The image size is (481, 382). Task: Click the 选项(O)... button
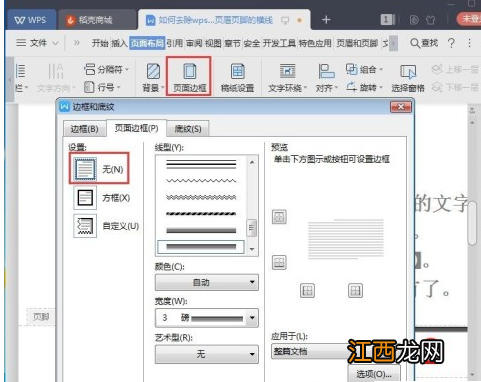374,374
